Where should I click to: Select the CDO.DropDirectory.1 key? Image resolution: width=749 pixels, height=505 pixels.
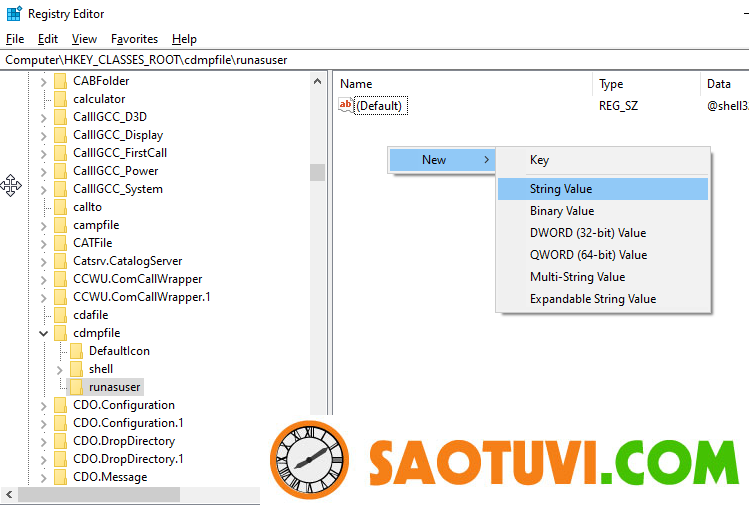pos(128,459)
